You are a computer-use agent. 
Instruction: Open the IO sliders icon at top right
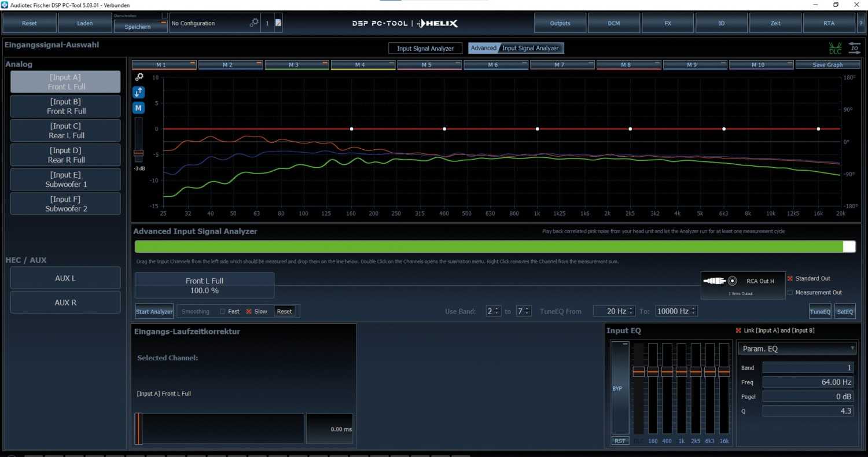point(854,49)
